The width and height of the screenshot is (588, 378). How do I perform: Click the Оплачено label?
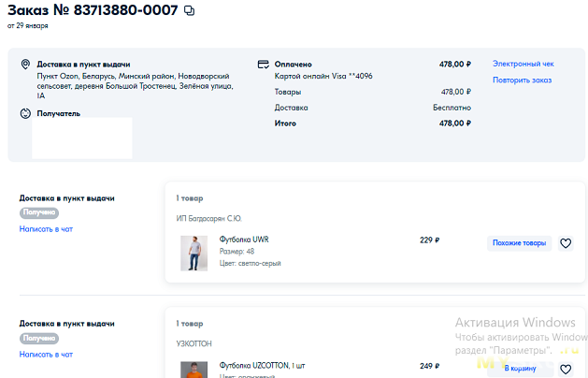click(293, 65)
